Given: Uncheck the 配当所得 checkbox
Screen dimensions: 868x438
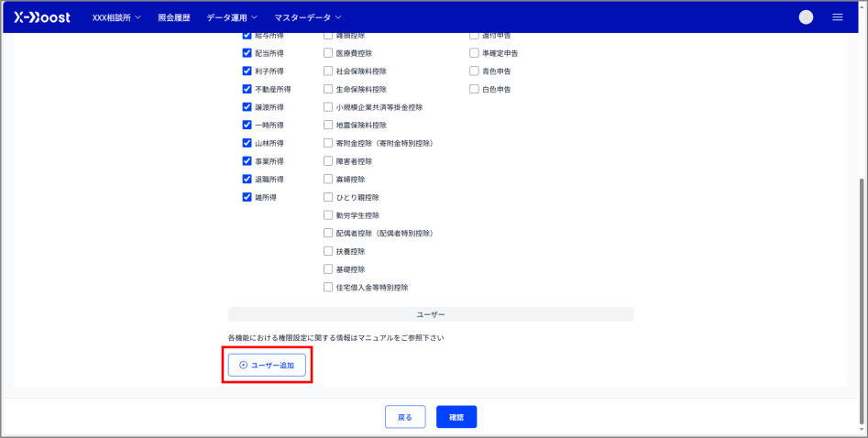Looking at the screenshot, I should click(247, 53).
